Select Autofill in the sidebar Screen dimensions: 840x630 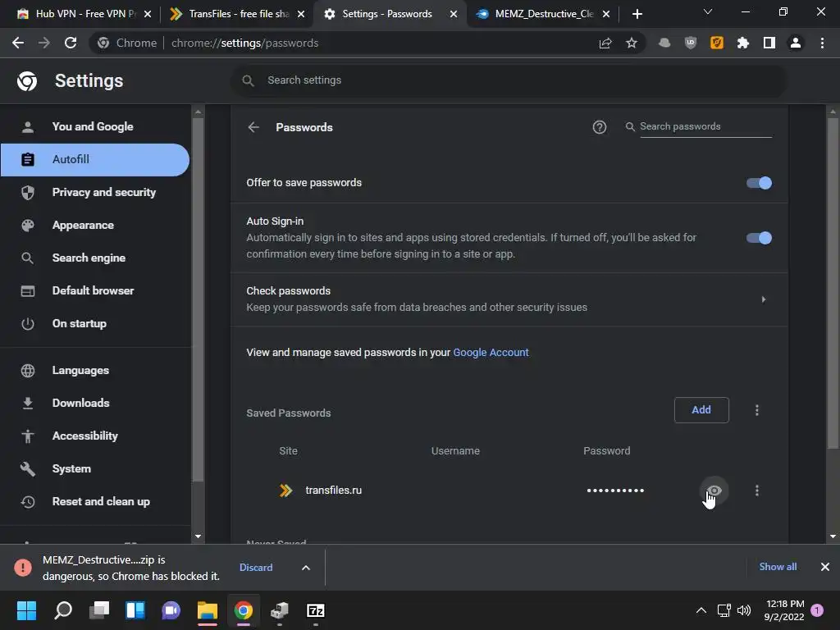pos(95,160)
